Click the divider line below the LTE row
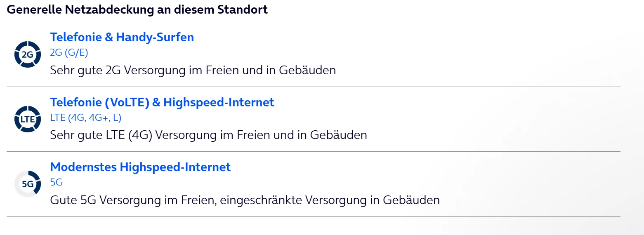644x235 pixels. 313,152
